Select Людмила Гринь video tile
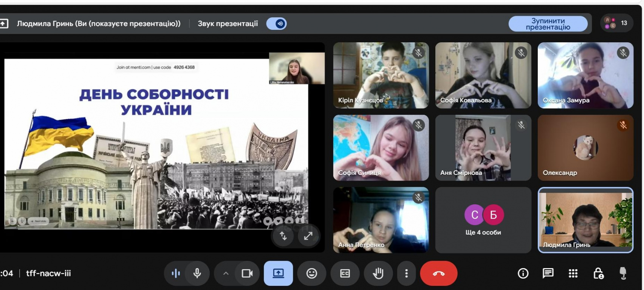 pyautogui.click(x=585, y=220)
